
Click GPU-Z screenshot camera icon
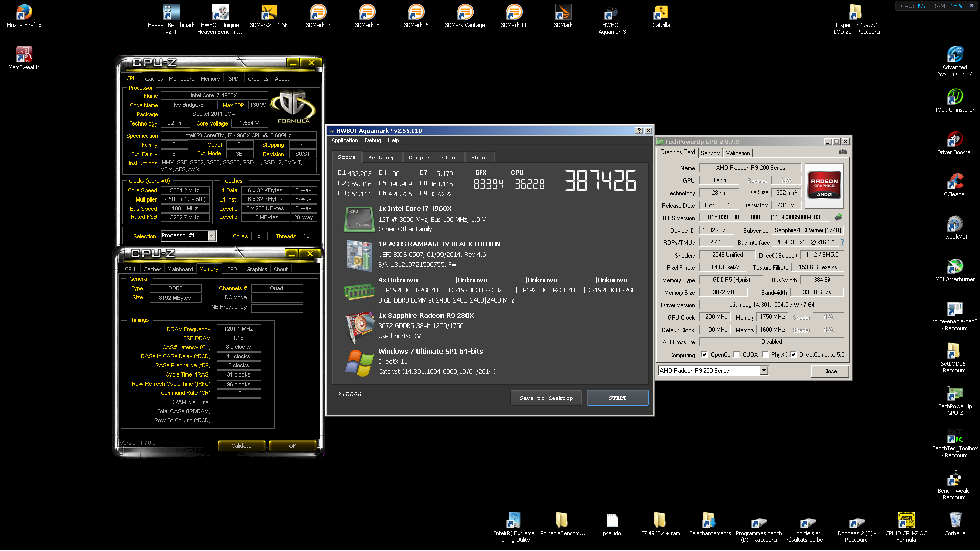point(843,152)
